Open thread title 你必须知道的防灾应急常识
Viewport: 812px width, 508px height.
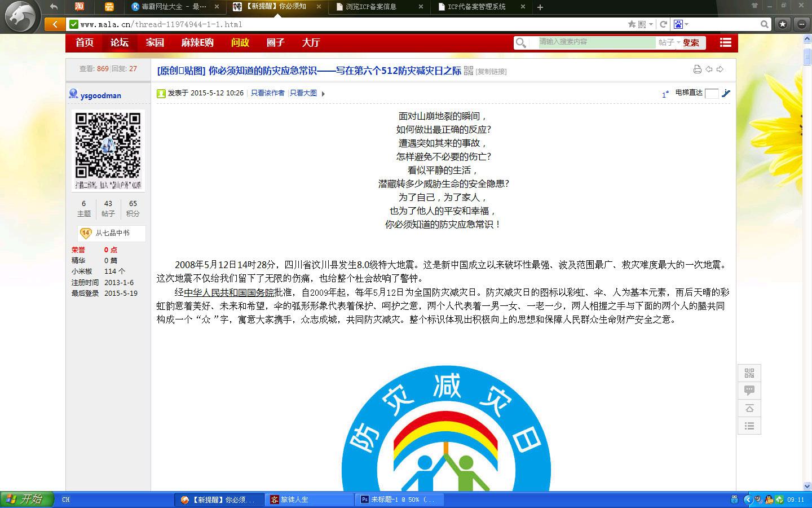[335, 71]
